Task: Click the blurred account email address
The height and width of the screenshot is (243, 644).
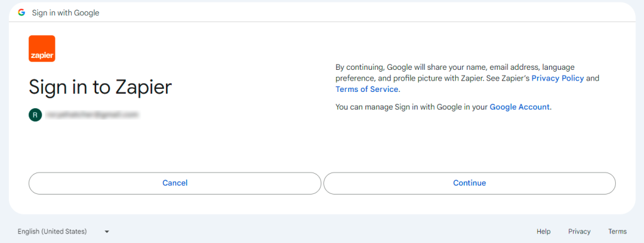Action: (92, 115)
